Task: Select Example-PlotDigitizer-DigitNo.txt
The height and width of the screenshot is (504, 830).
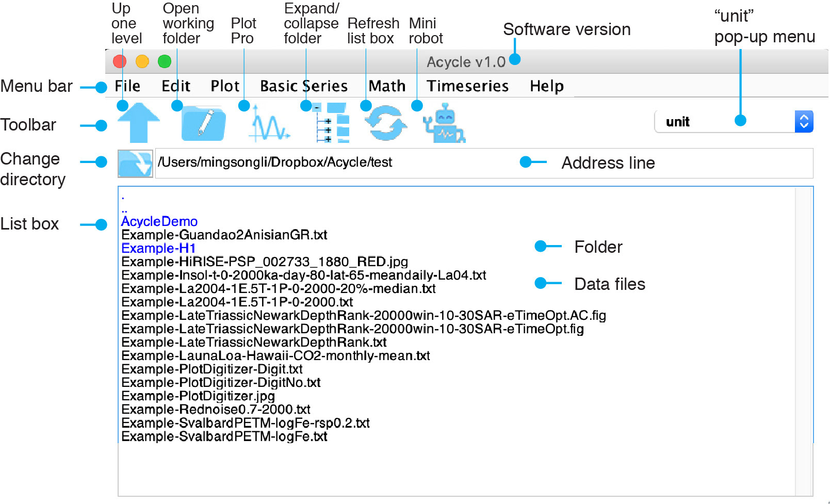Action: pyautogui.click(x=221, y=382)
